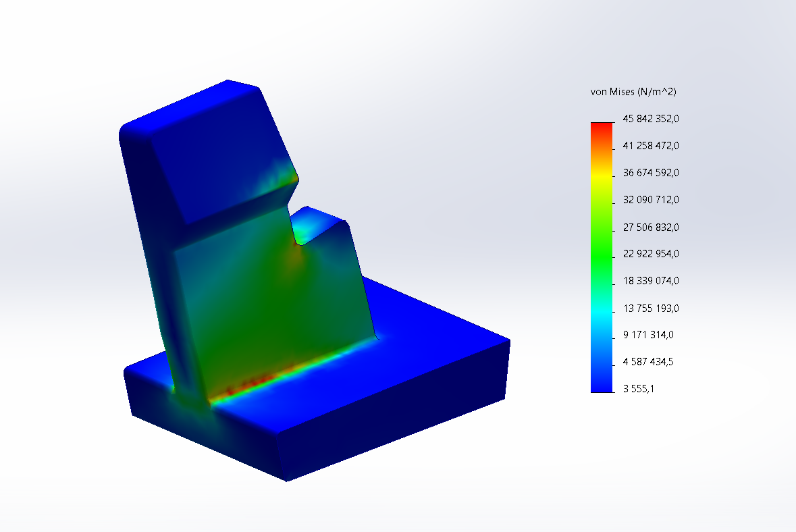Click the stress color scale bar
796x532 pixels.
pyautogui.click(x=602, y=257)
